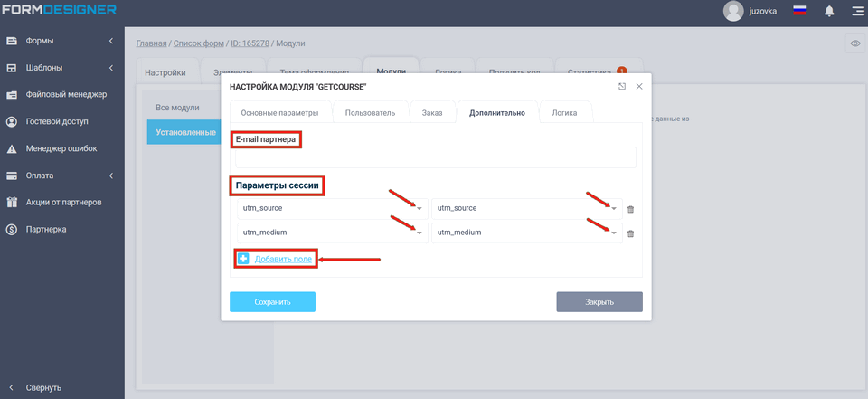Open notifications bell
The width and height of the screenshot is (868, 399).
tap(829, 11)
